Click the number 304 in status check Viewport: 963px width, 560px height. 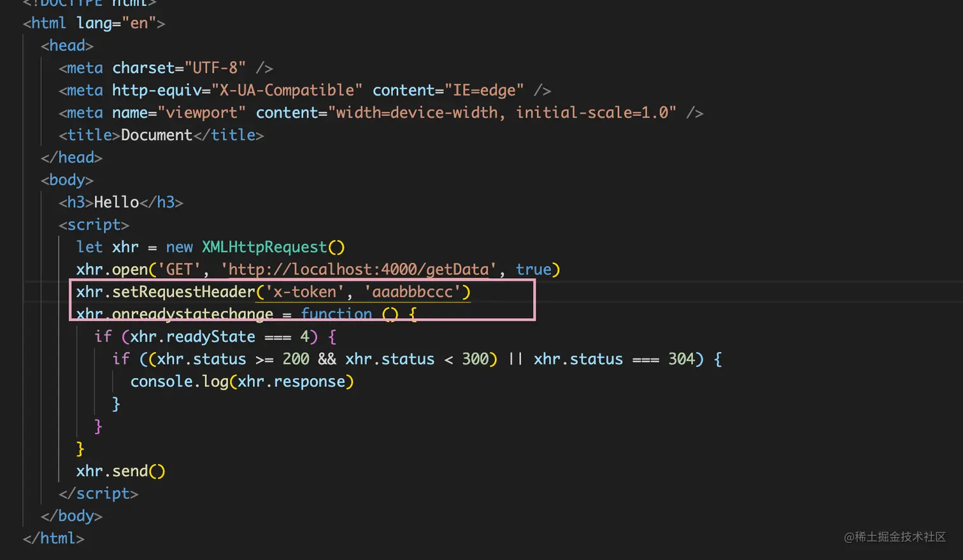tap(681, 360)
